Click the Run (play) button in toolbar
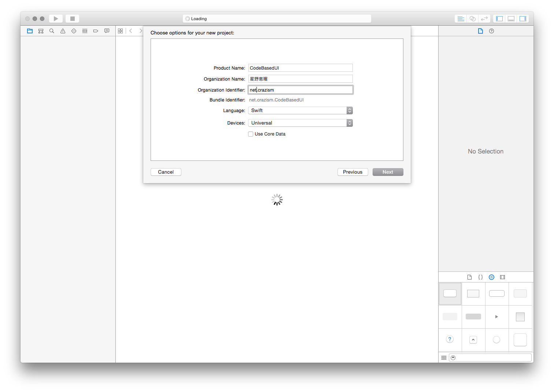Image resolution: width=554 pixels, height=392 pixels. coord(56,19)
